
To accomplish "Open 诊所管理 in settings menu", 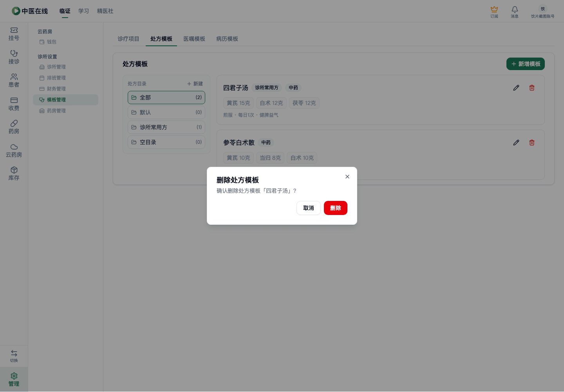I will click(65, 67).
